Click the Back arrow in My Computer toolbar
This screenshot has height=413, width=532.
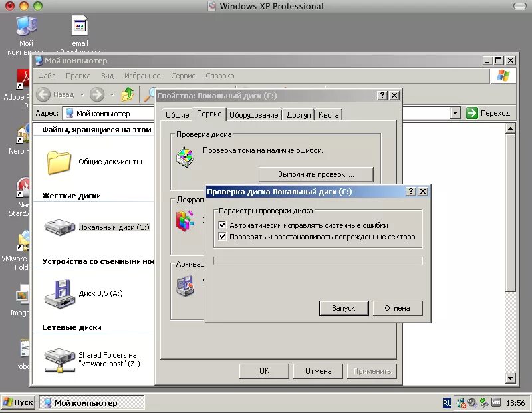point(43,94)
